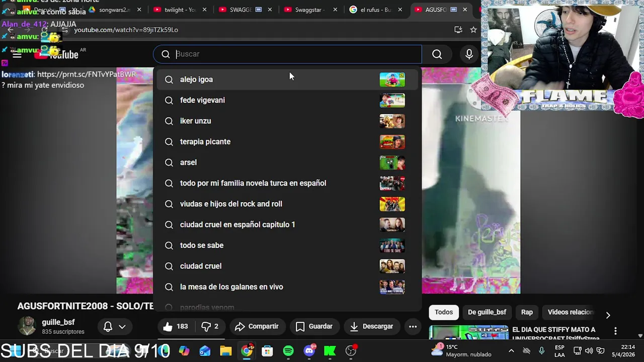644x362 pixels.
Task: Open the volume tray icon
Action: coord(589,351)
